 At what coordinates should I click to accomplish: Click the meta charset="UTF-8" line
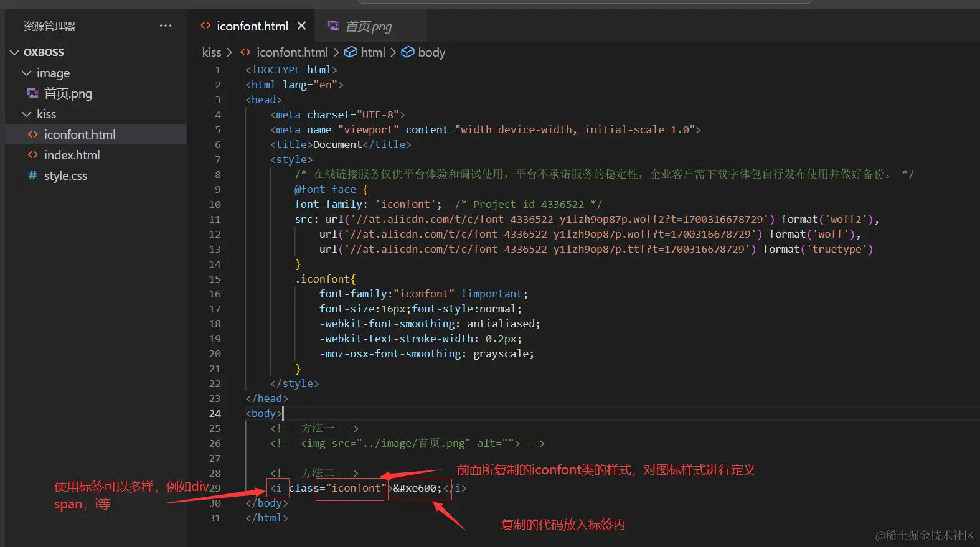click(337, 115)
